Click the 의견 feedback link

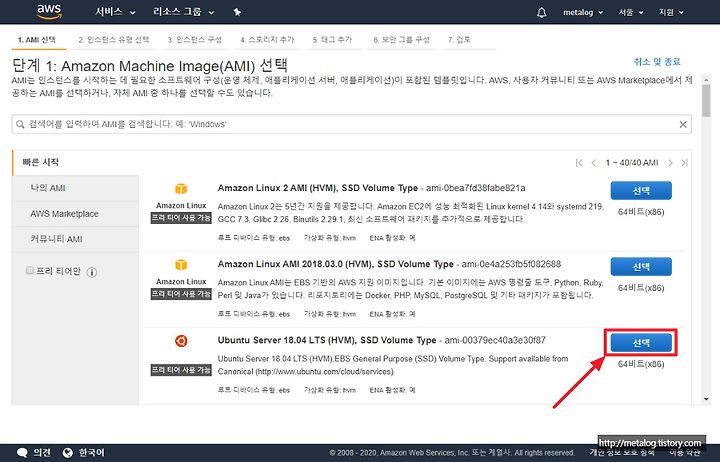(x=42, y=453)
